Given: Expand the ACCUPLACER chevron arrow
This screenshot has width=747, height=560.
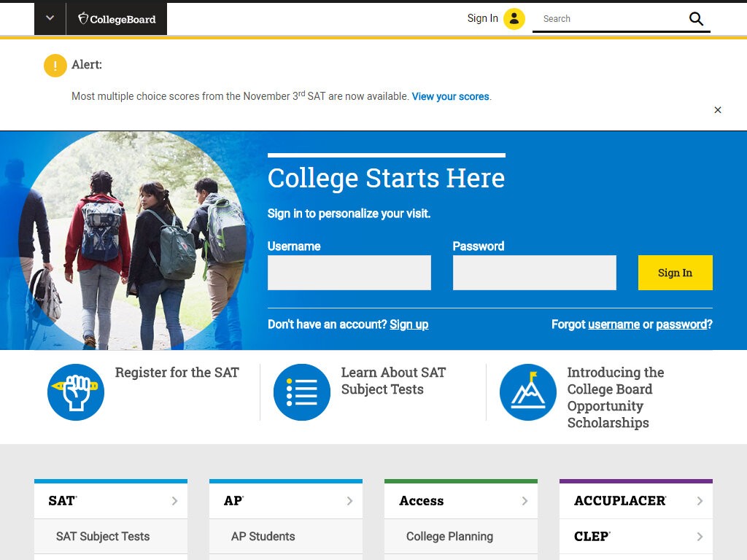Looking at the screenshot, I should [x=700, y=501].
